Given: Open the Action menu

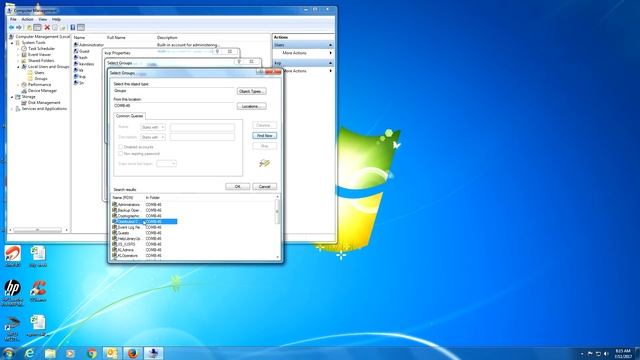Looking at the screenshot, I should (x=27, y=19).
